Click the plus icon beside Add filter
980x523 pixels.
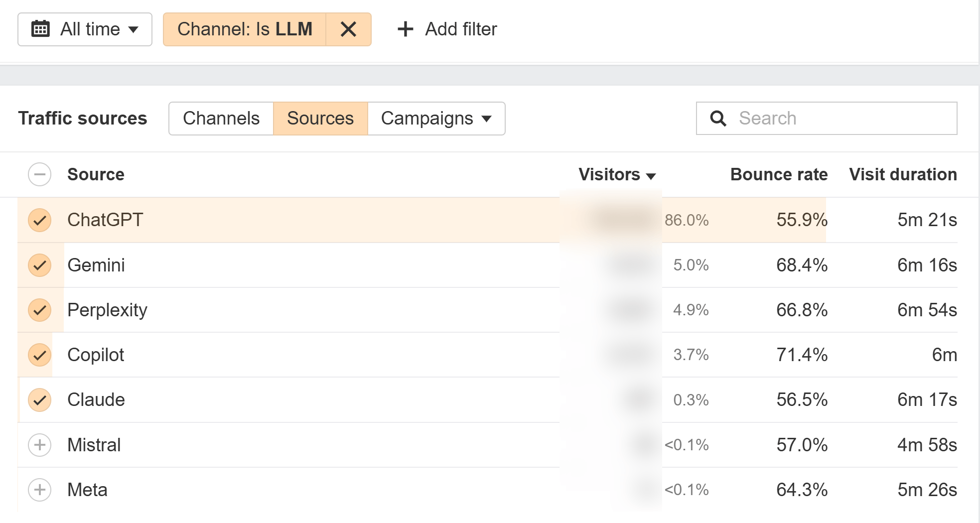(x=405, y=29)
